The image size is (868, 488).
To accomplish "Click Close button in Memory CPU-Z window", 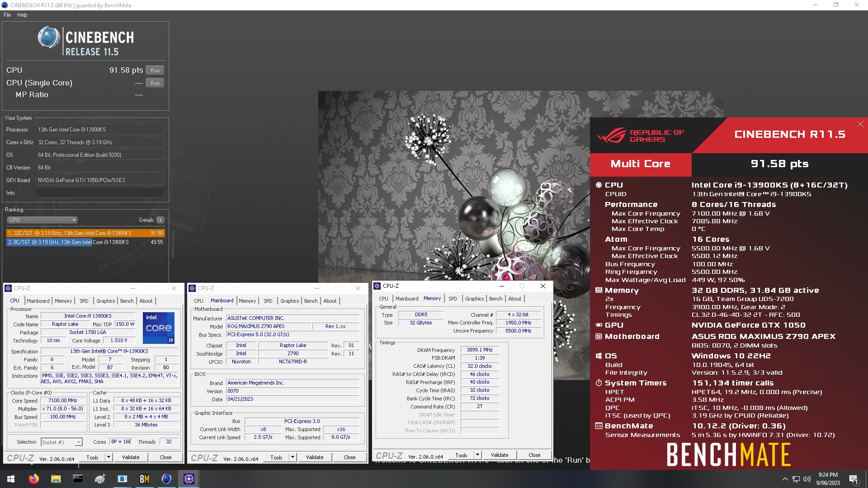I will (x=534, y=455).
